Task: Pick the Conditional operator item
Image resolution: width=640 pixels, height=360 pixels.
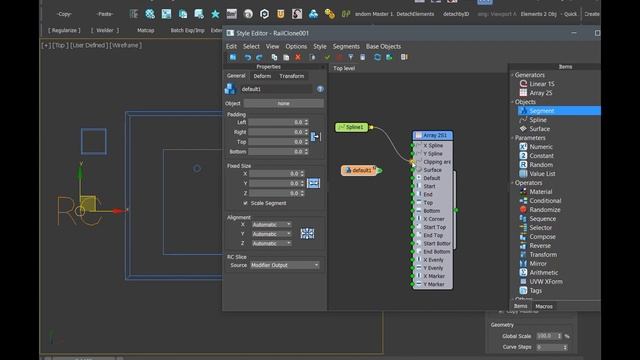Action: click(540, 200)
